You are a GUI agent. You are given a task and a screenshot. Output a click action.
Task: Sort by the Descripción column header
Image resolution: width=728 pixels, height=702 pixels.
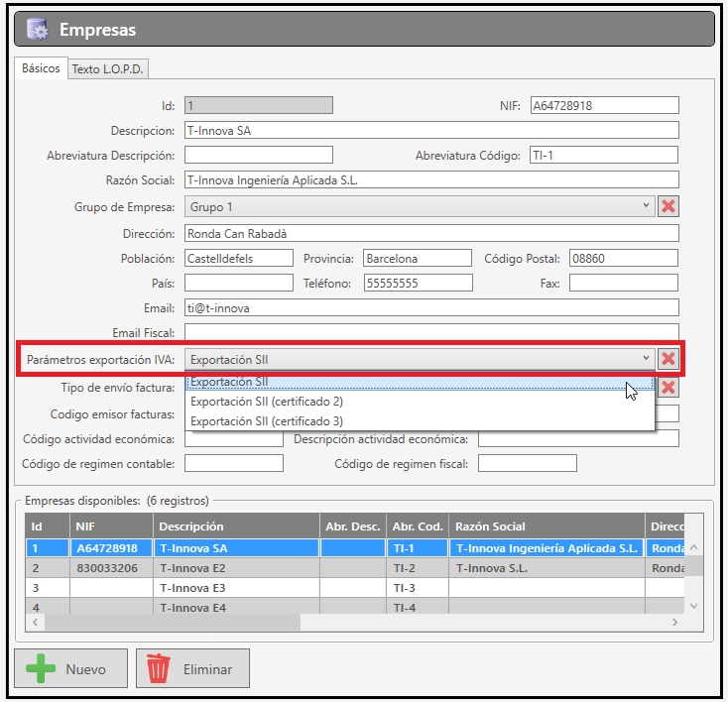[x=236, y=526]
